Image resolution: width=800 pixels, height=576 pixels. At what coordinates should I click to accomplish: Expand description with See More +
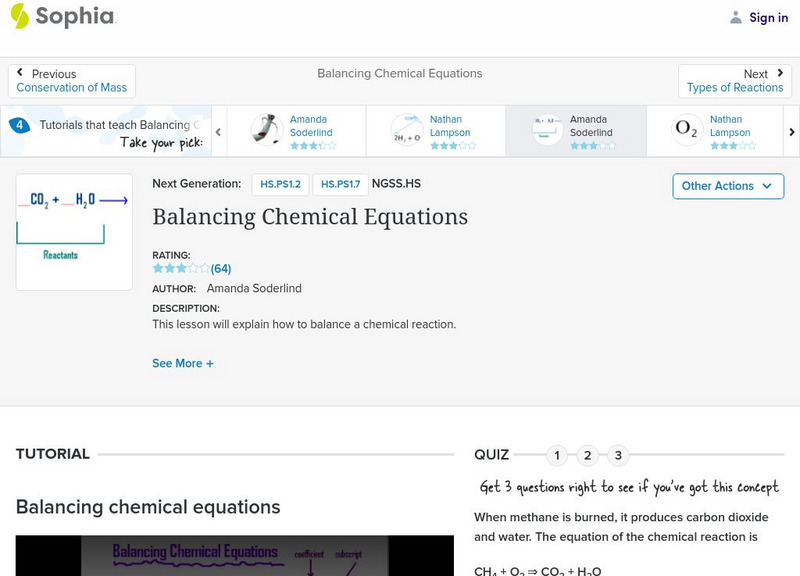[x=183, y=364]
